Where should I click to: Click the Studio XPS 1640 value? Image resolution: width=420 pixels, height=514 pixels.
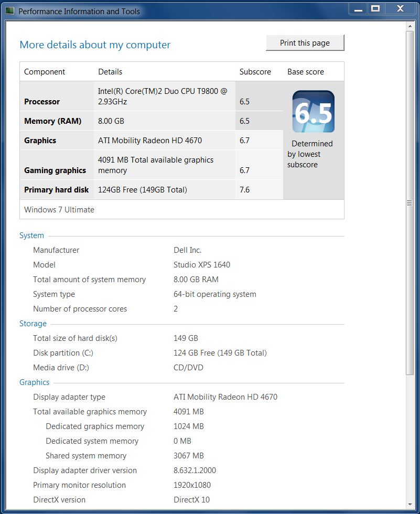[x=202, y=264]
